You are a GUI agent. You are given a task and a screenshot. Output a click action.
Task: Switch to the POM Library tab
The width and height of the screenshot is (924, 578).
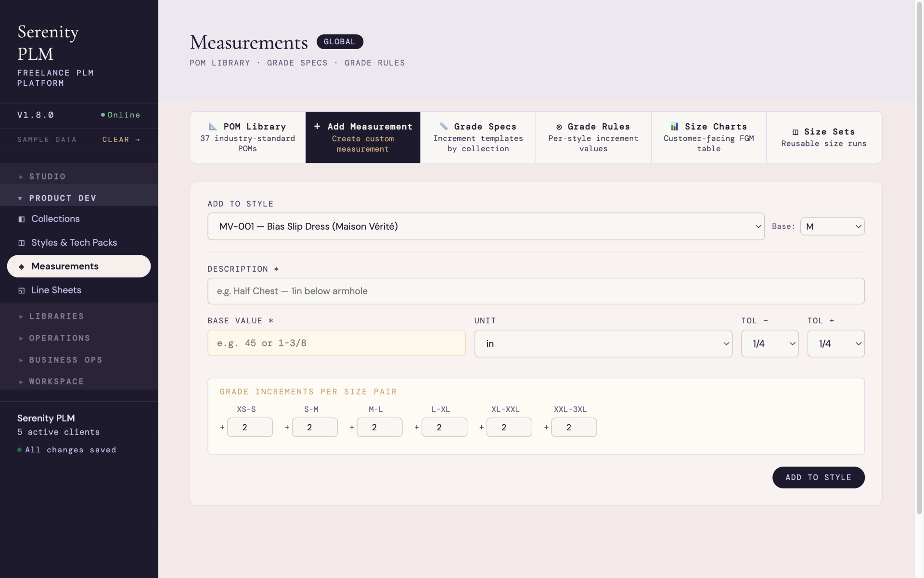click(248, 137)
